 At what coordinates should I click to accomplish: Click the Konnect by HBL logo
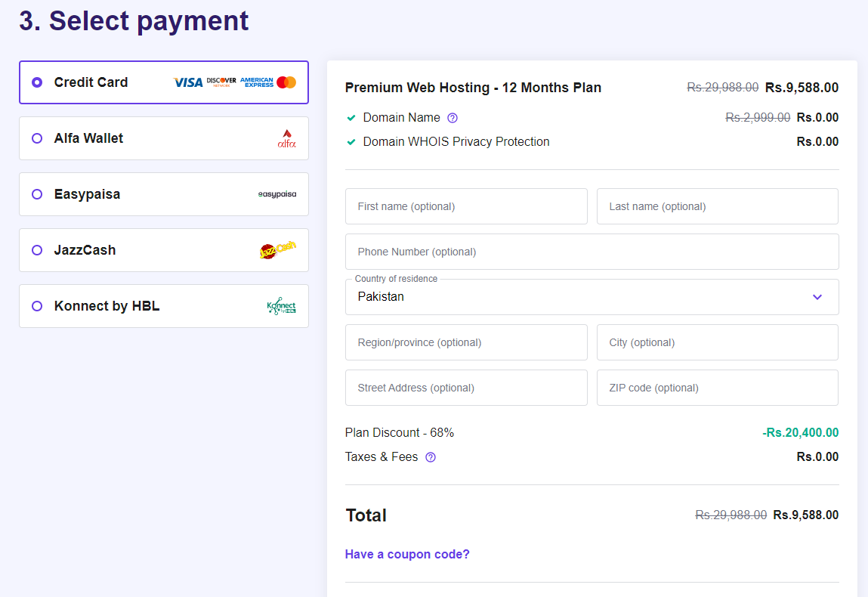tap(281, 306)
